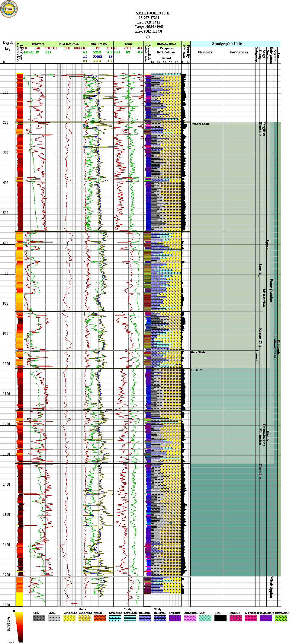Click the Marmaton group label
Screen dimensions: 296x644
(260, 436)
